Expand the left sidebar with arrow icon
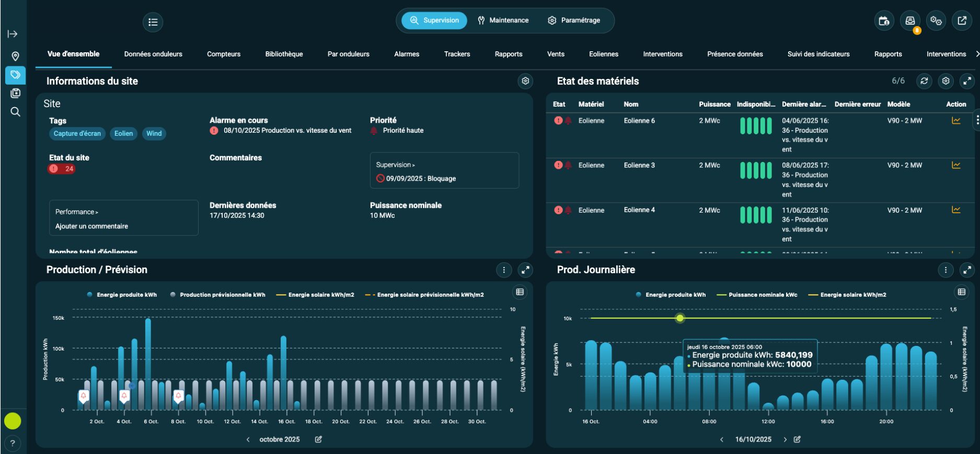This screenshot has height=454, width=980. pyautogui.click(x=13, y=34)
